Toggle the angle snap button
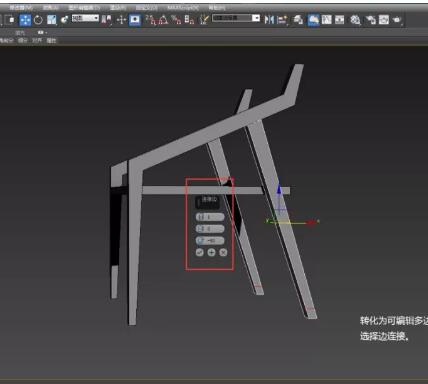 point(163,20)
